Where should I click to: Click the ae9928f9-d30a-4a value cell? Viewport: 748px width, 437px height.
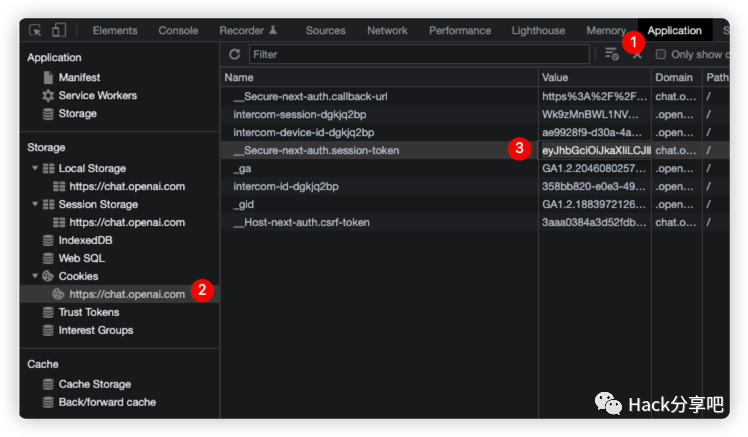(x=595, y=133)
